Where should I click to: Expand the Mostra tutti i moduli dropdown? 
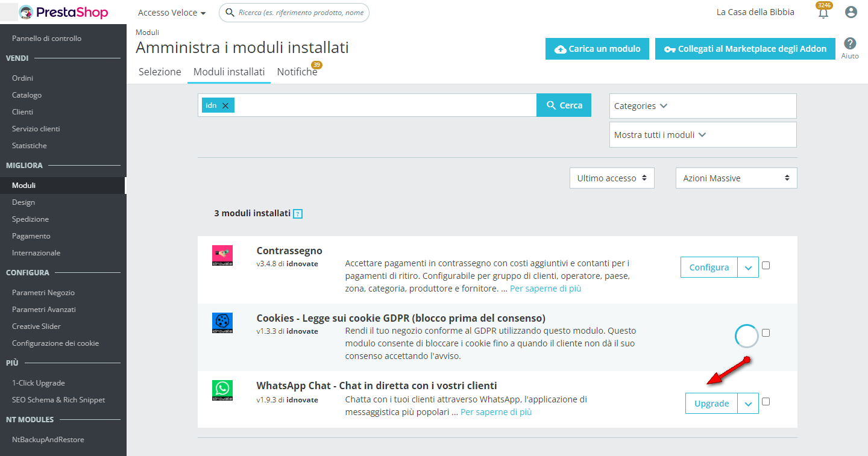pyautogui.click(x=703, y=135)
